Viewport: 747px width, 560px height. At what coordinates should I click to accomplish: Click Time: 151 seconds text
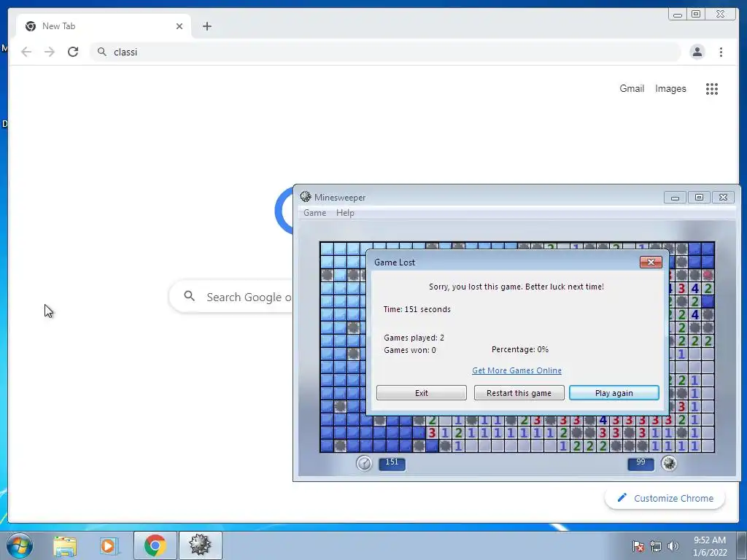pos(417,309)
